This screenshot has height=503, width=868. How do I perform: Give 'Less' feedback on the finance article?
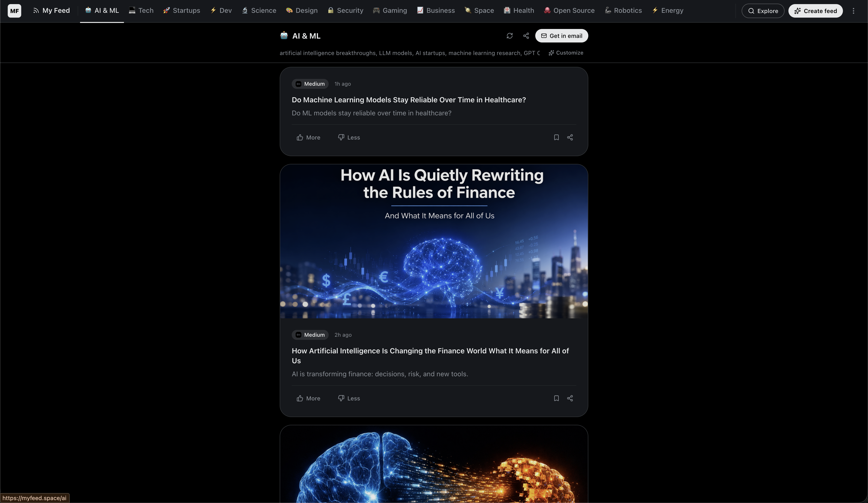tap(348, 398)
